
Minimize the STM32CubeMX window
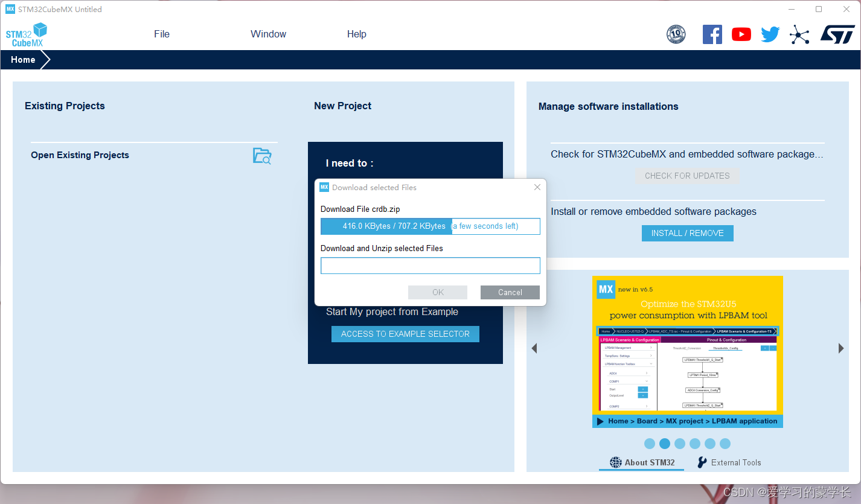click(x=792, y=9)
